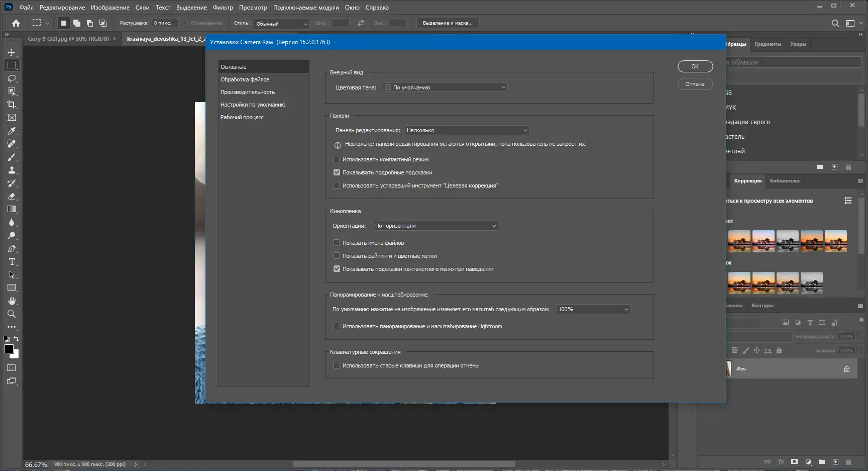Screen dimensions: 868x471
Task: Open the 'Ориентация' dropdown
Action: 435,226
